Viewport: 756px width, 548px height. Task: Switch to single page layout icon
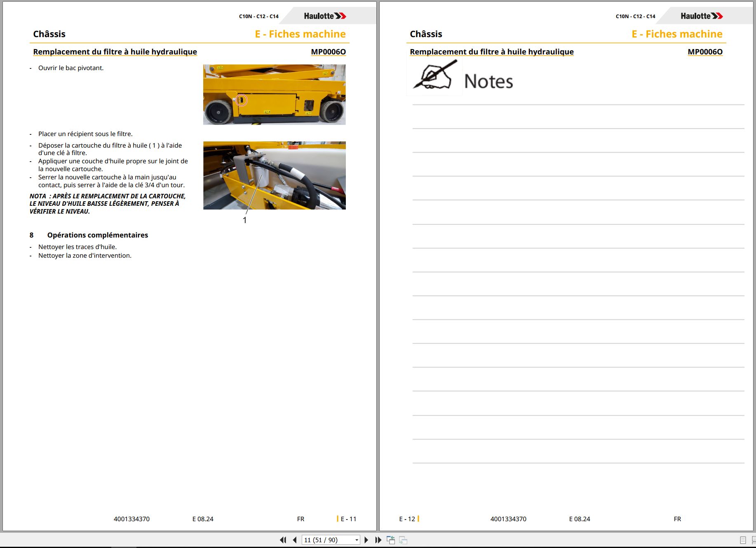[743, 540]
